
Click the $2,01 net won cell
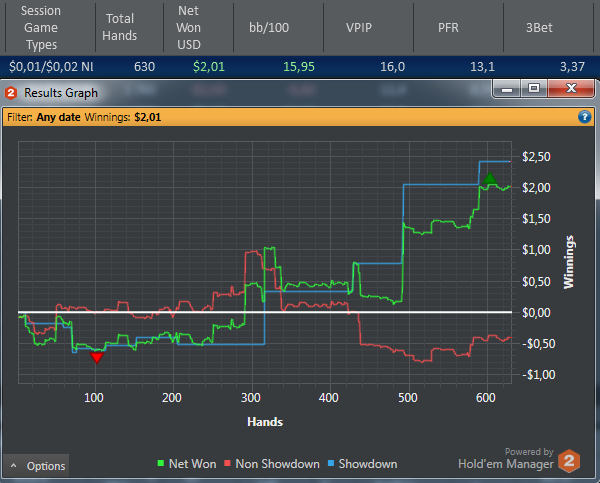[x=209, y=67]
